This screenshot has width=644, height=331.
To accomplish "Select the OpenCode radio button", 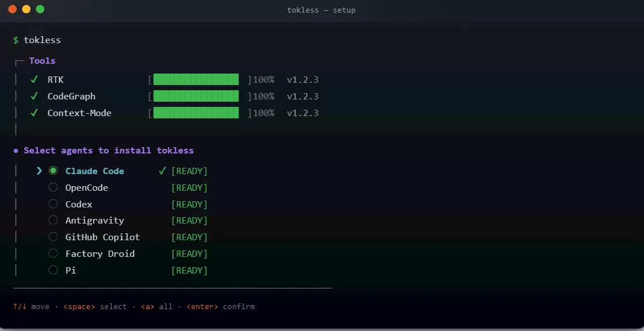I will 53,187.
